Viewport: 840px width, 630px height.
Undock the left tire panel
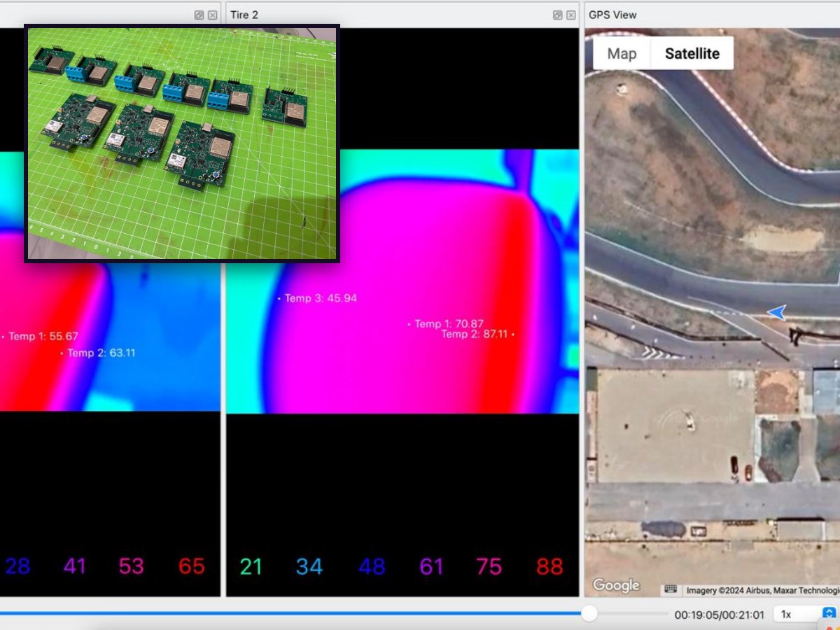199,15
